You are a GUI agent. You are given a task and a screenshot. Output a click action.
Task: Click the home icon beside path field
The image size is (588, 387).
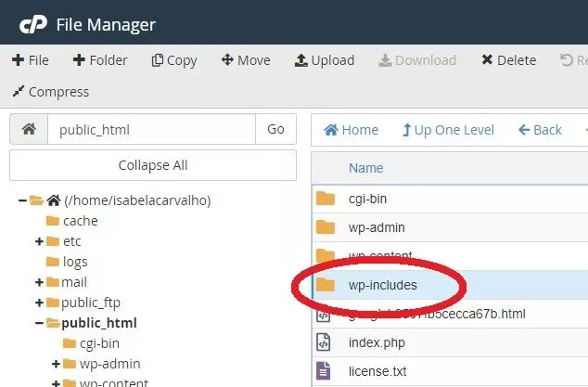(x=29, y=130)
